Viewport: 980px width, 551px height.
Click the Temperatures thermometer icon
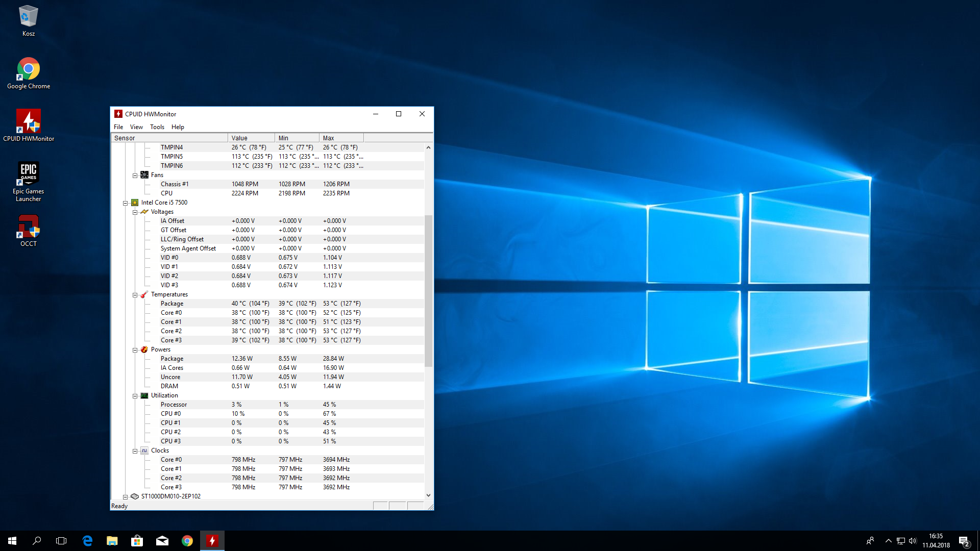144,294
